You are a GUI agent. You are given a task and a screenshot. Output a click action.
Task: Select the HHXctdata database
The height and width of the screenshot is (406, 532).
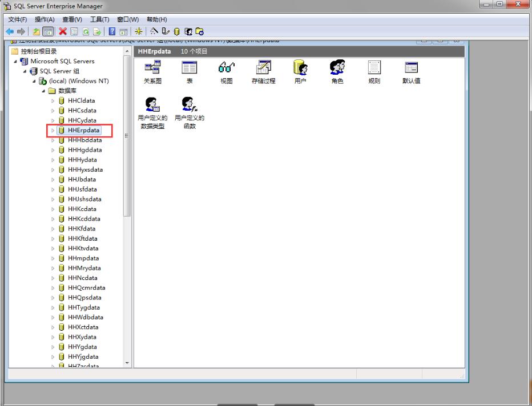(x=83, y=327)
